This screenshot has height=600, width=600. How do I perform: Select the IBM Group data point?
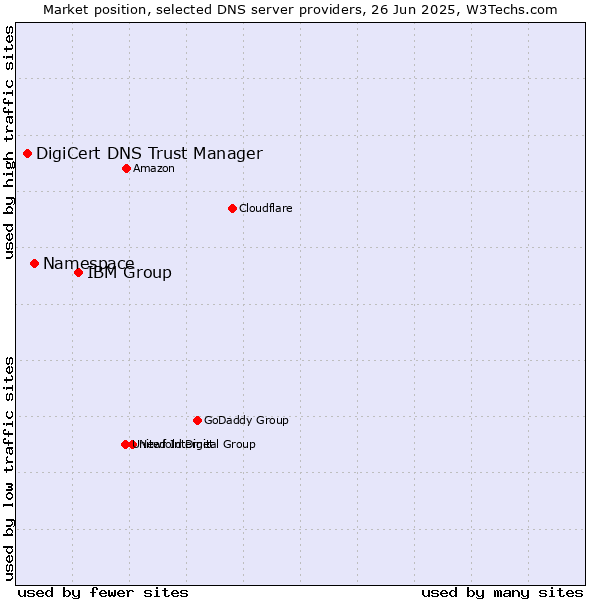point(78,272)
